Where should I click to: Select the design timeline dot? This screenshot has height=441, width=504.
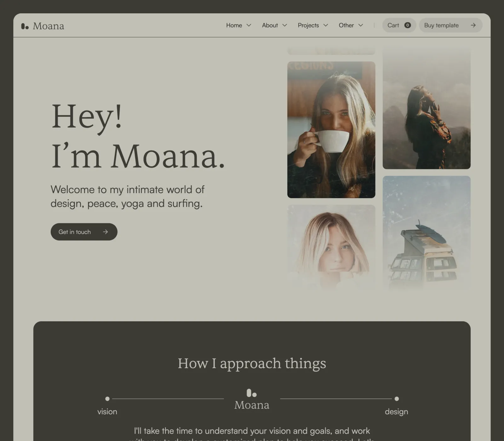[397, 399]
